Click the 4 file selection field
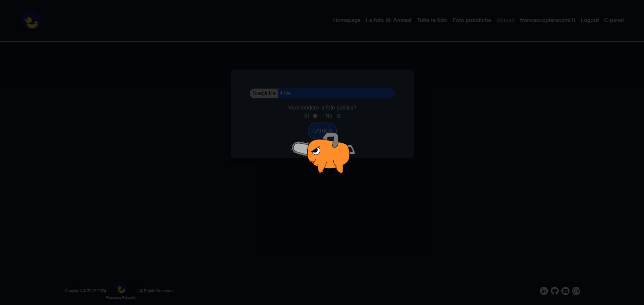644x305 pixels. click(322, 93)
